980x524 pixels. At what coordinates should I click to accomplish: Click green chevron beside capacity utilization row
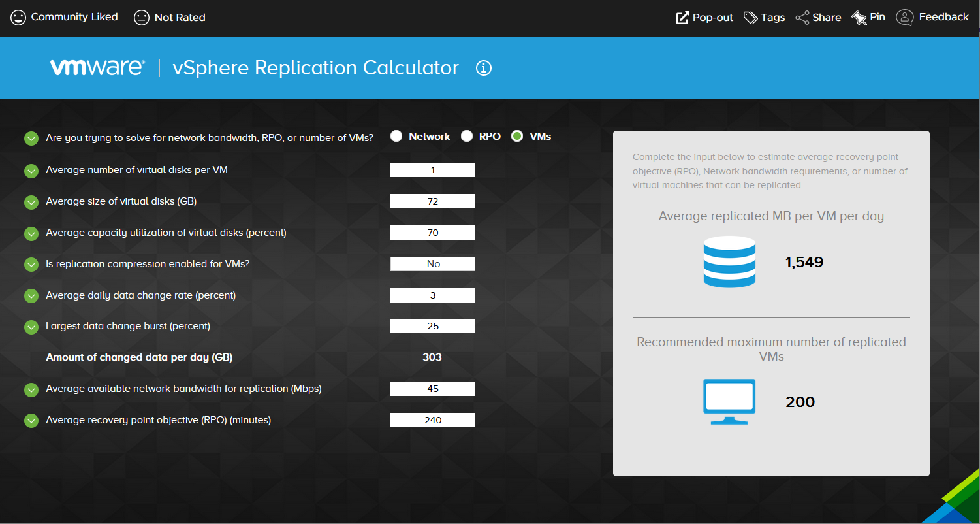click(31, 233)
